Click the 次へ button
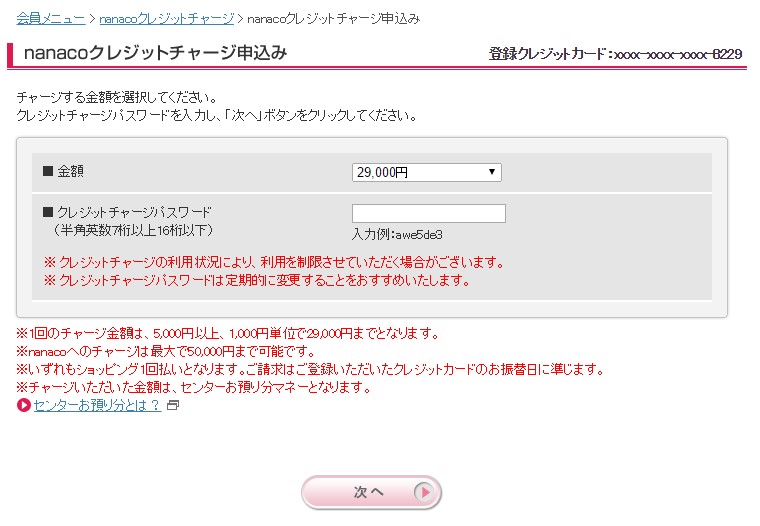 (x=371, y=492)
